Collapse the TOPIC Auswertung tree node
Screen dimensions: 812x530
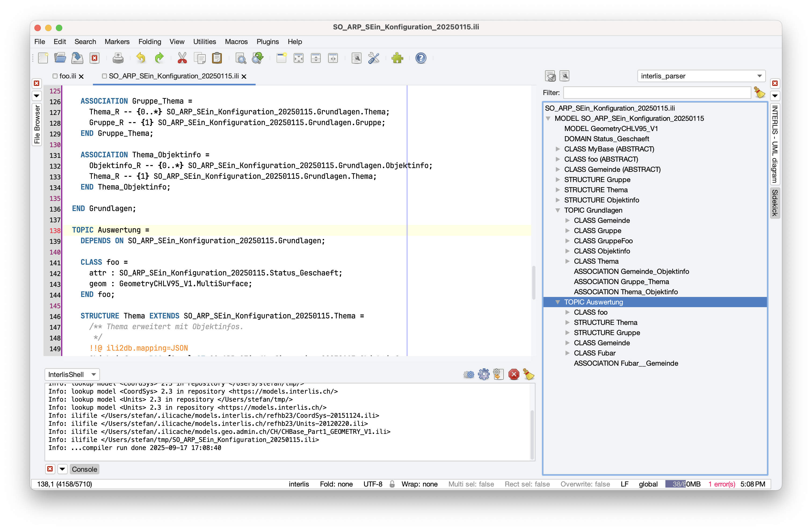tap(558, 302)
